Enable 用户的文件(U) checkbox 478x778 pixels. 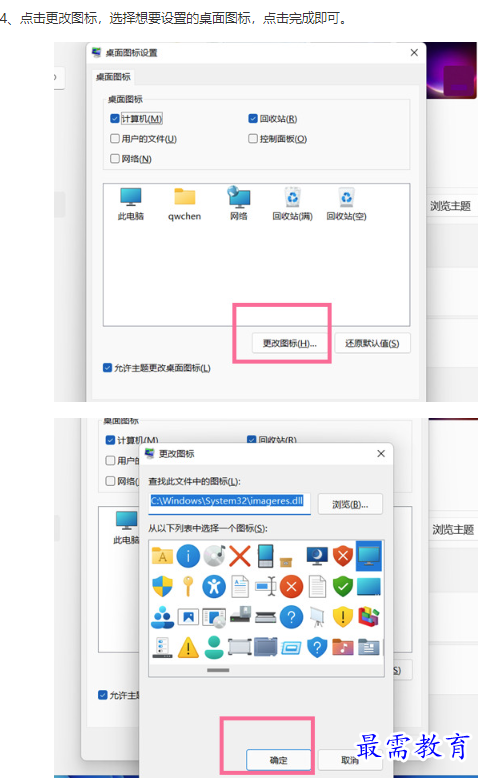click(x=115, y=138)
